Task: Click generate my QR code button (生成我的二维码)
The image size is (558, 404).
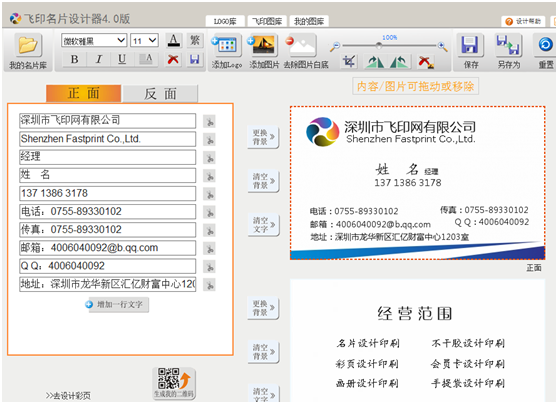Action: coord(174,383)
